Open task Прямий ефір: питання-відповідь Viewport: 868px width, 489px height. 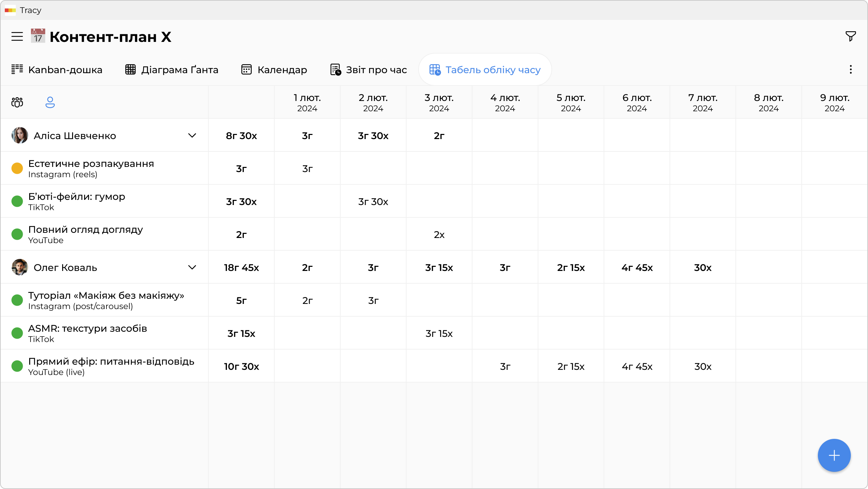point(111,362)
